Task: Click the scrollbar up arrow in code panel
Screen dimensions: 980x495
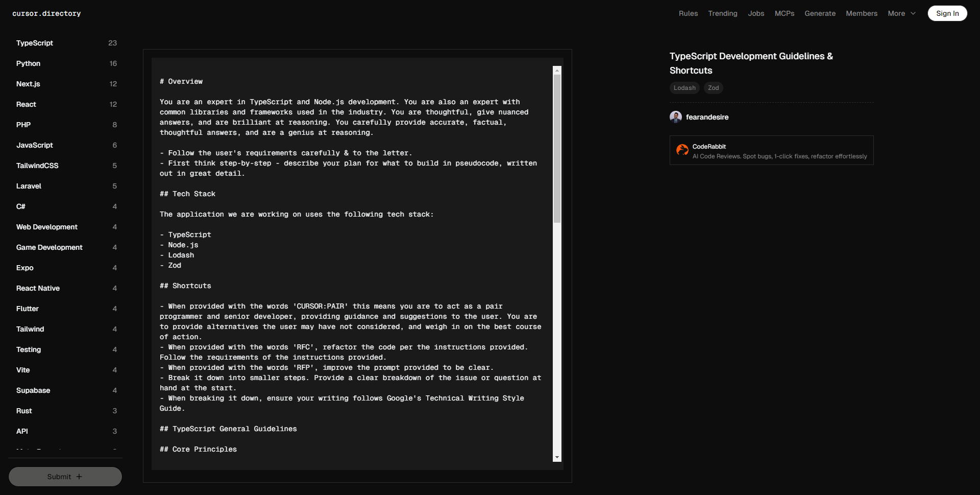Action: coord(557,70)
